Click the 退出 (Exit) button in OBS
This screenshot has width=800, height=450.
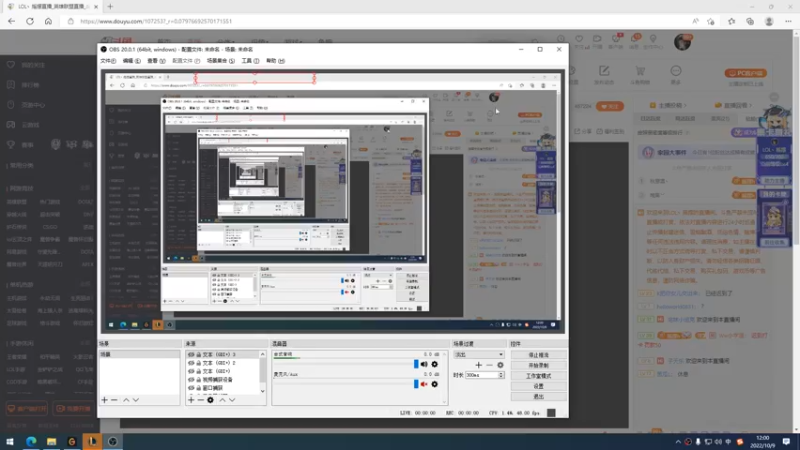click(538, 396)
